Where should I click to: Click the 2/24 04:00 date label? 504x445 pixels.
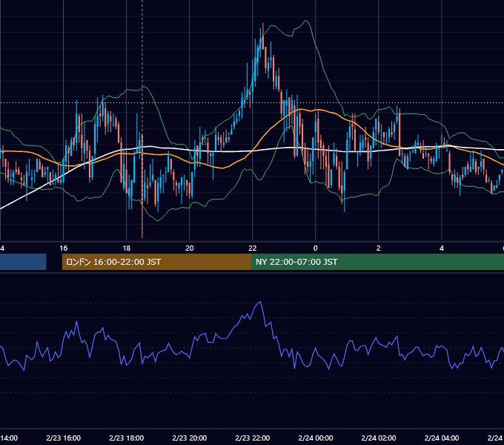(x=441, y=438)
